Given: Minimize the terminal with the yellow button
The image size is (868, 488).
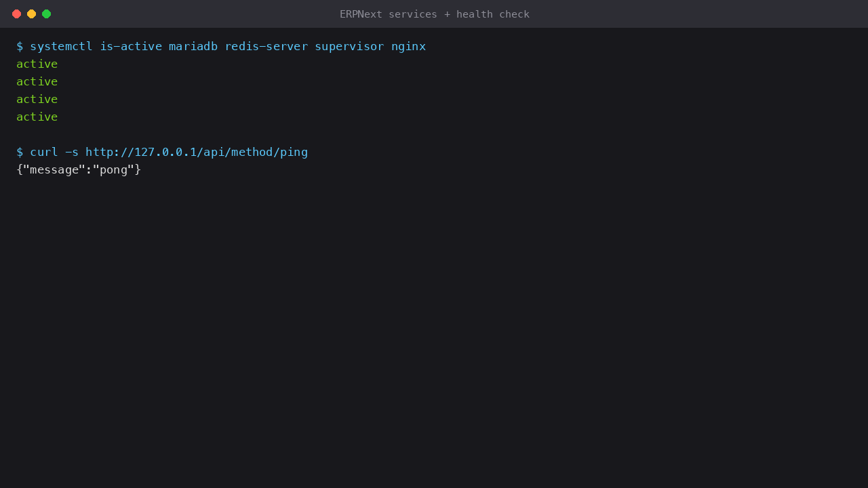Looking at the screenshot, I should (x=31, y=14).
